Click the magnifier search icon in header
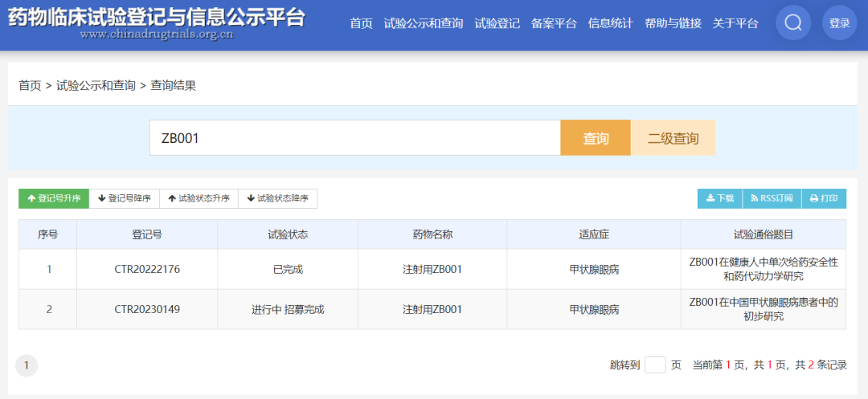The height and width of the screenshot is (399, 868). (x=792, y=23)
